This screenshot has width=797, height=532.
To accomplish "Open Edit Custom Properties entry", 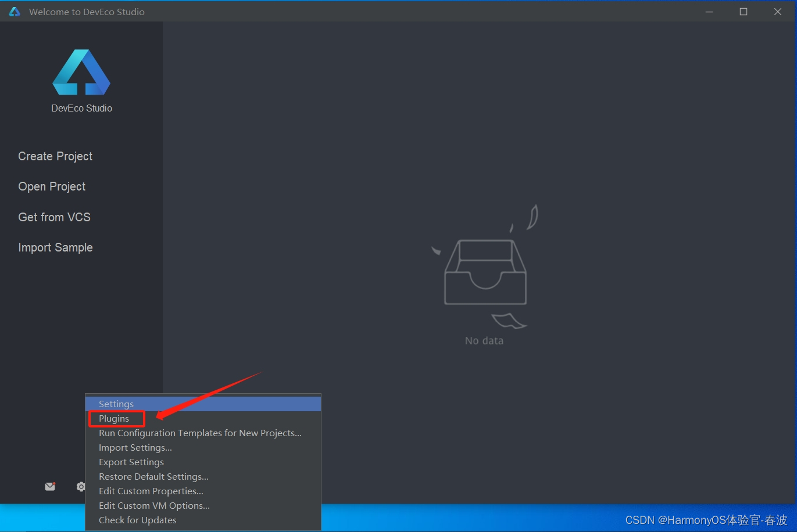I will coord(203,491).
